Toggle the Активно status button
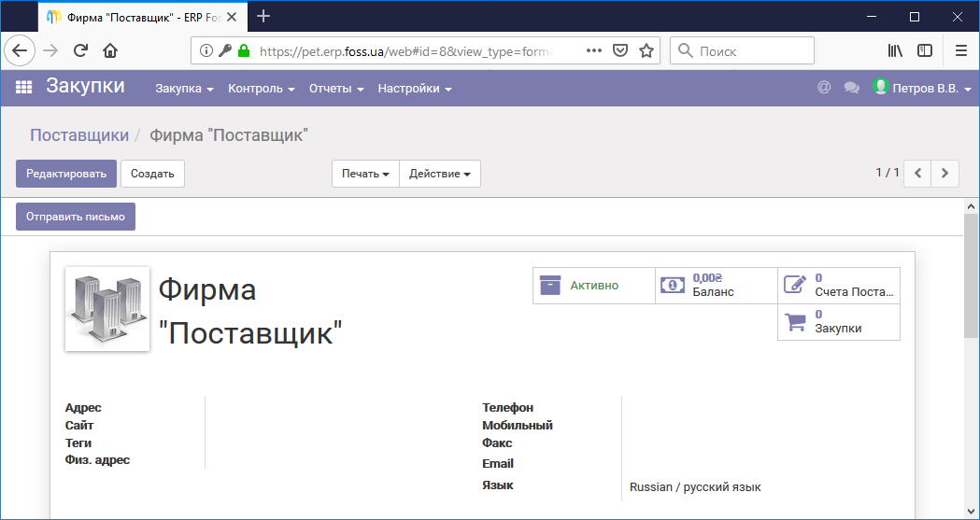 click(594, 286)
